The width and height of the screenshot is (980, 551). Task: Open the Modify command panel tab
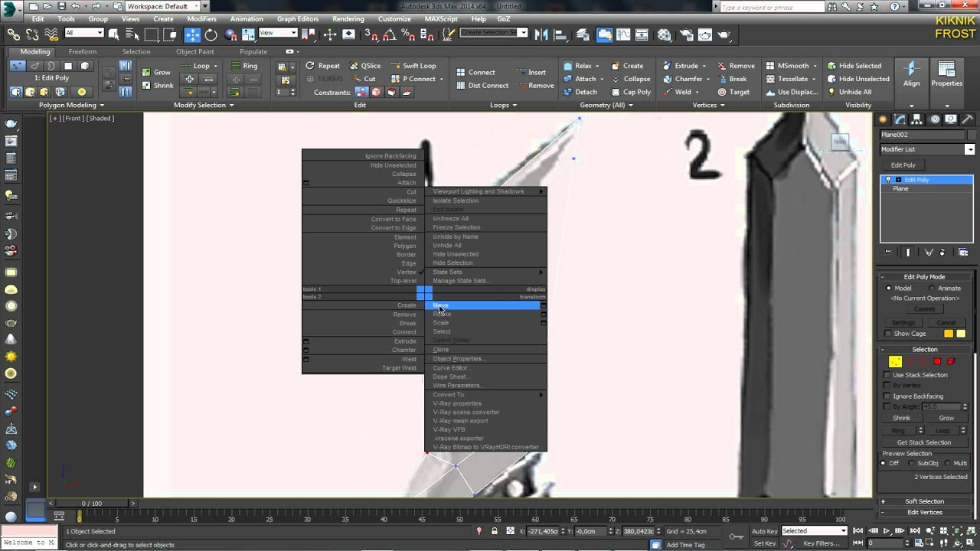click(x=900, y=119)
